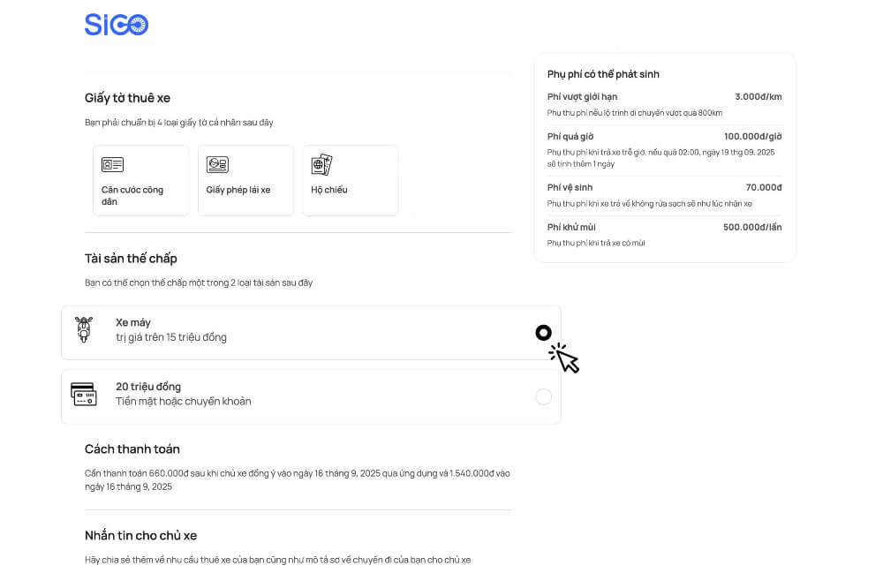
Task: Click the citizen ID card icon
Action: point(112,165)
